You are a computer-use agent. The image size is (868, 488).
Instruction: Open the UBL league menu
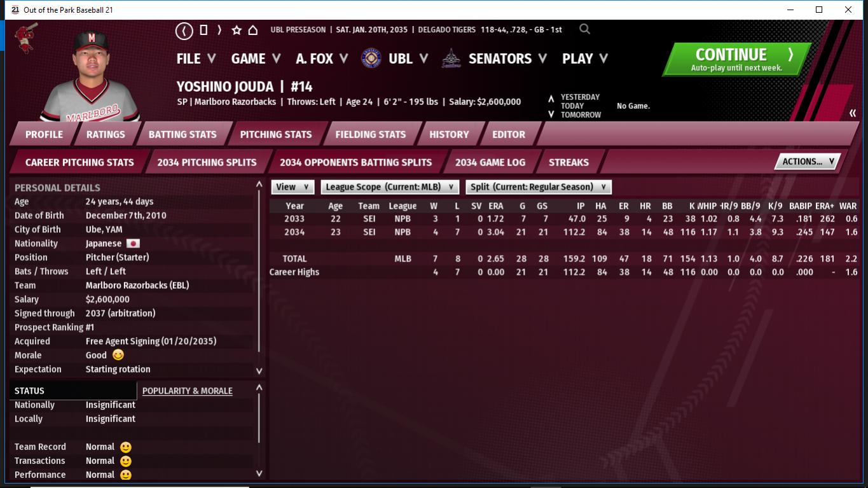click(408, 59)
